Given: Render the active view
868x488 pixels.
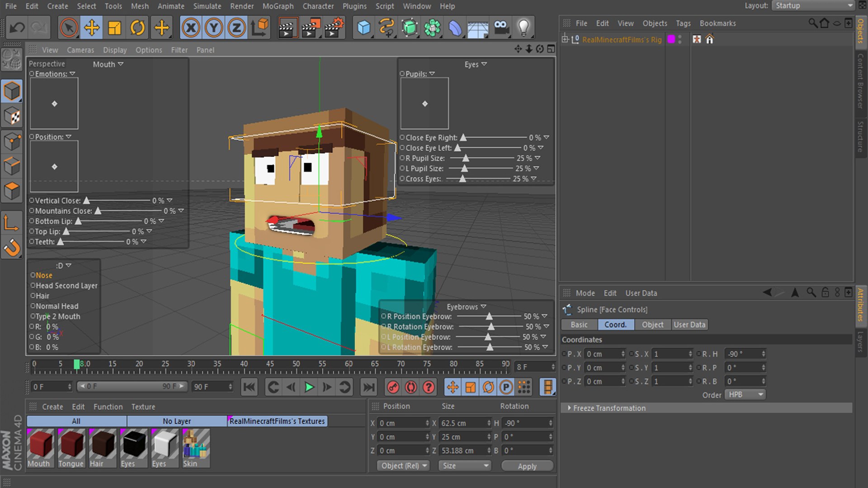Looking at the screenshot, I should pos(287,28).
